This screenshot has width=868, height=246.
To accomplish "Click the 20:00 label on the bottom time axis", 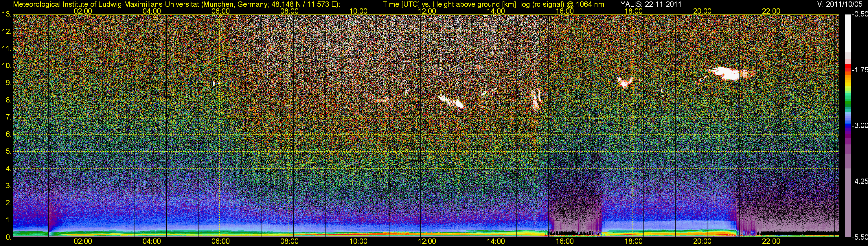I will coord(702,241).
